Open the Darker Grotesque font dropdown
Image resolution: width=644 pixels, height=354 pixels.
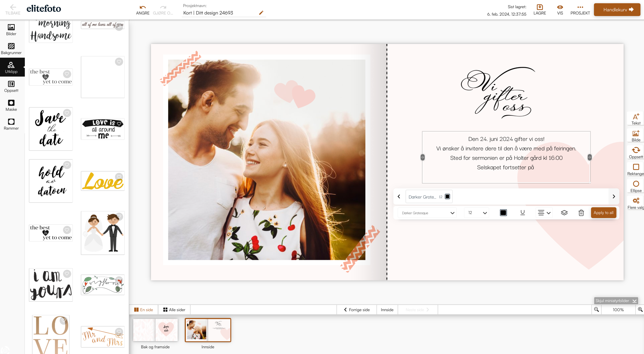click(427, 213)
